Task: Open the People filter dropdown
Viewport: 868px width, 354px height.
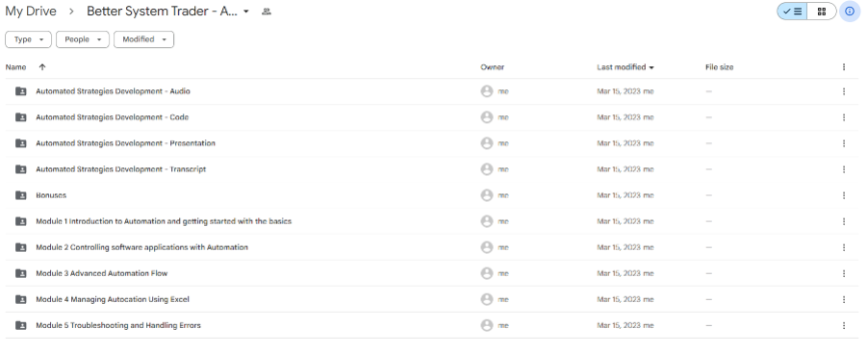Action: (83, 39)
